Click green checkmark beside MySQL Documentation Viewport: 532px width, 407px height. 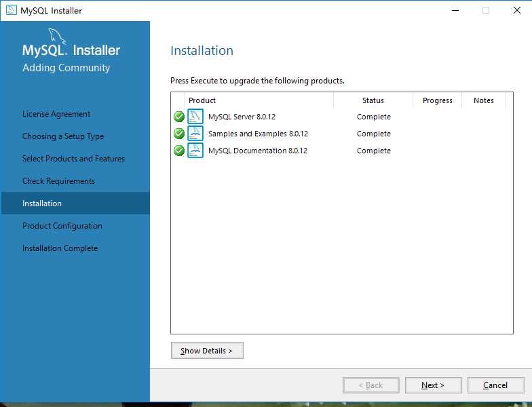(x=179, y=151)
